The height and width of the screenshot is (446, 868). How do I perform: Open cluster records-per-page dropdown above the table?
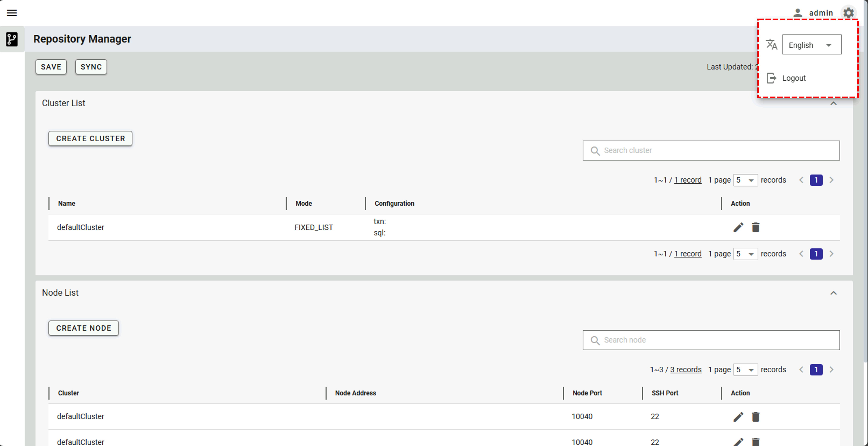(745, 180)
